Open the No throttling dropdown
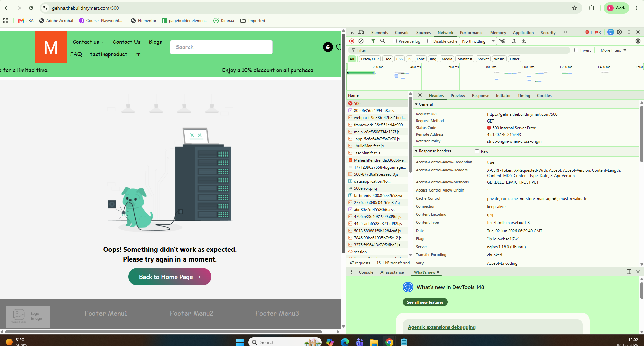Image resolution: width=644 pixels, height=346 pixels. coord(478,41)
